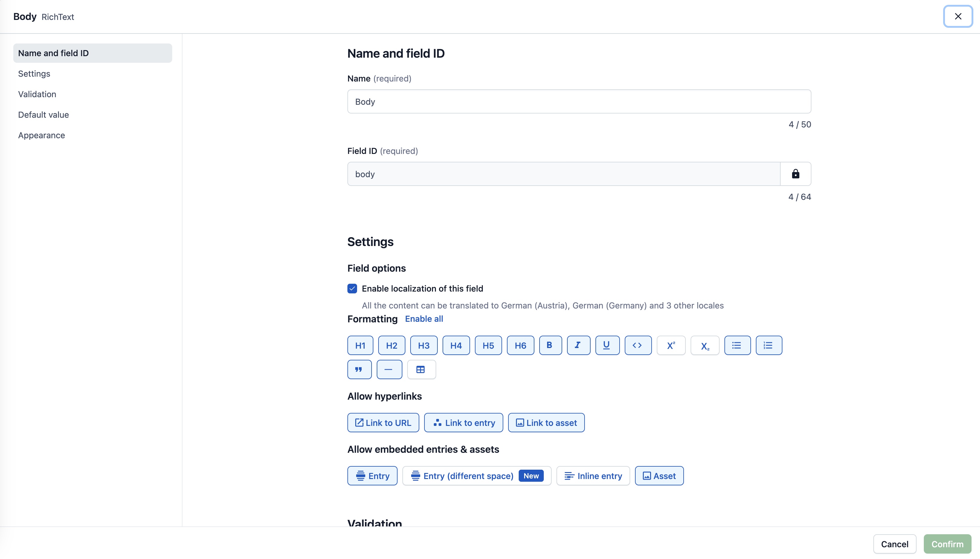Click the Field ID lock icon
This screenshot has width=980, height=559.
pos(795,174)
